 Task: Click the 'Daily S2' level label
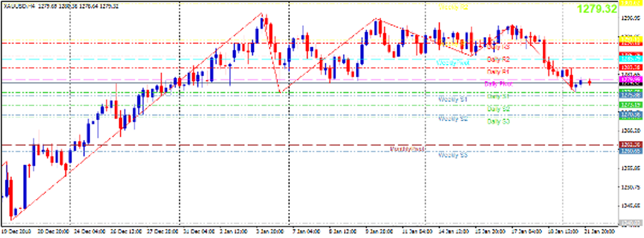498,109
